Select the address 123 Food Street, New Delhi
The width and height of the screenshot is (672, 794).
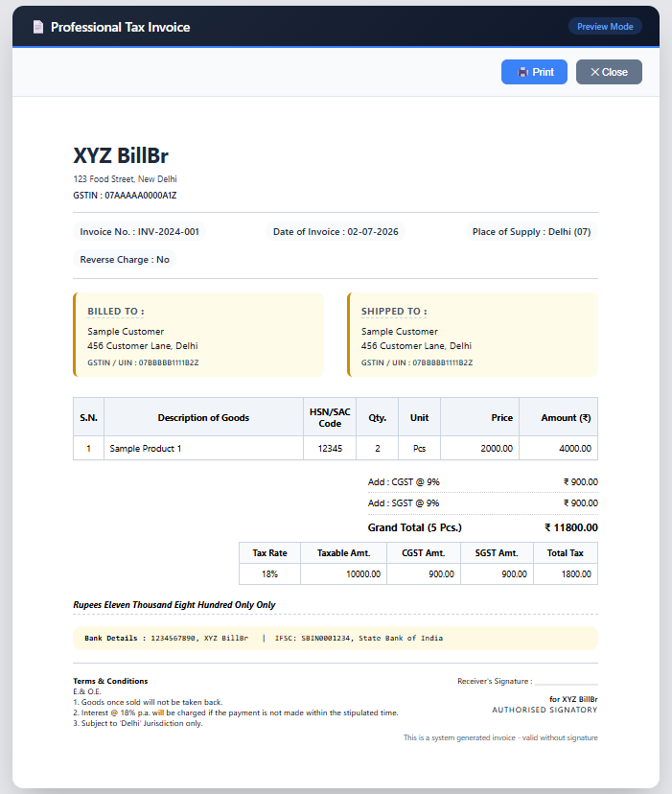pyautogui.click(x=125, y=179)
